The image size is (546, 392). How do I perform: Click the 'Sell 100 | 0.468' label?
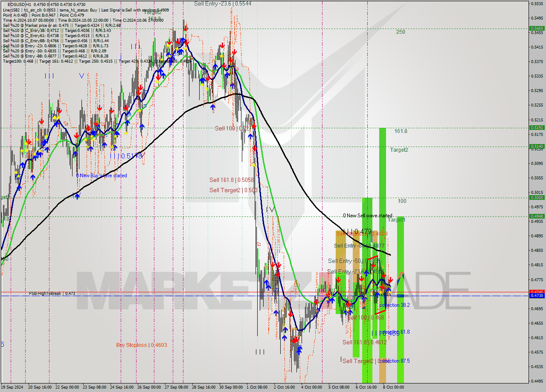365,317
